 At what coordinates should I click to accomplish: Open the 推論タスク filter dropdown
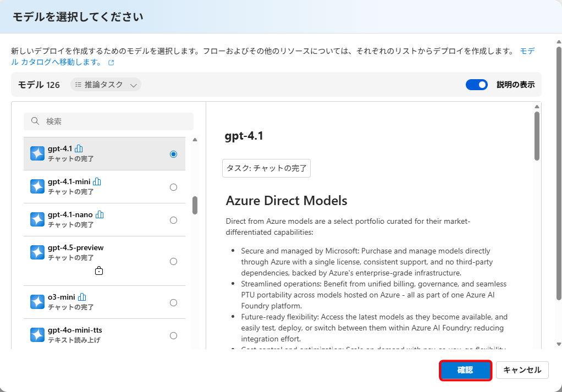point(106,85)
